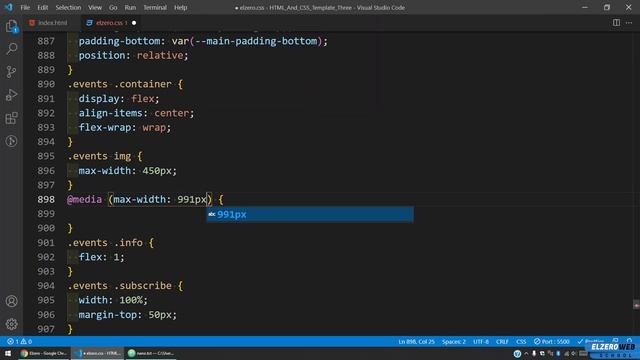Open the Selection menu
Screen dimensions: 640x360
point(68,7)
